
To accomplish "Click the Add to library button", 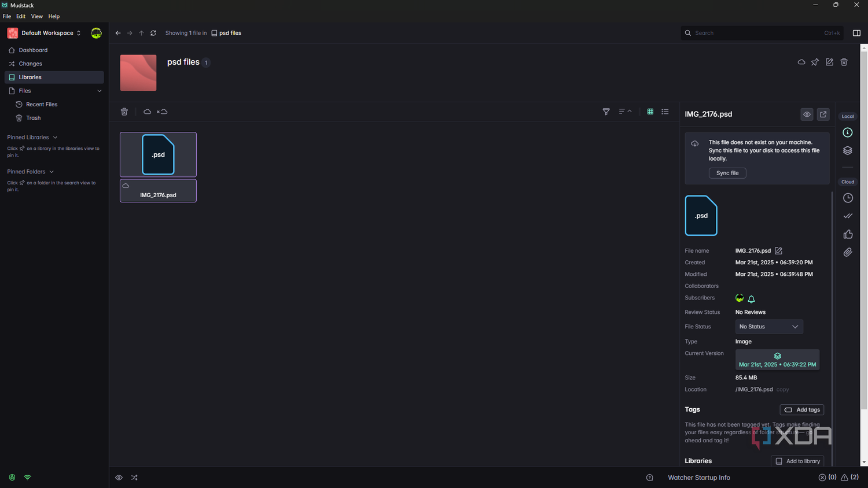I will coord(797,461).
